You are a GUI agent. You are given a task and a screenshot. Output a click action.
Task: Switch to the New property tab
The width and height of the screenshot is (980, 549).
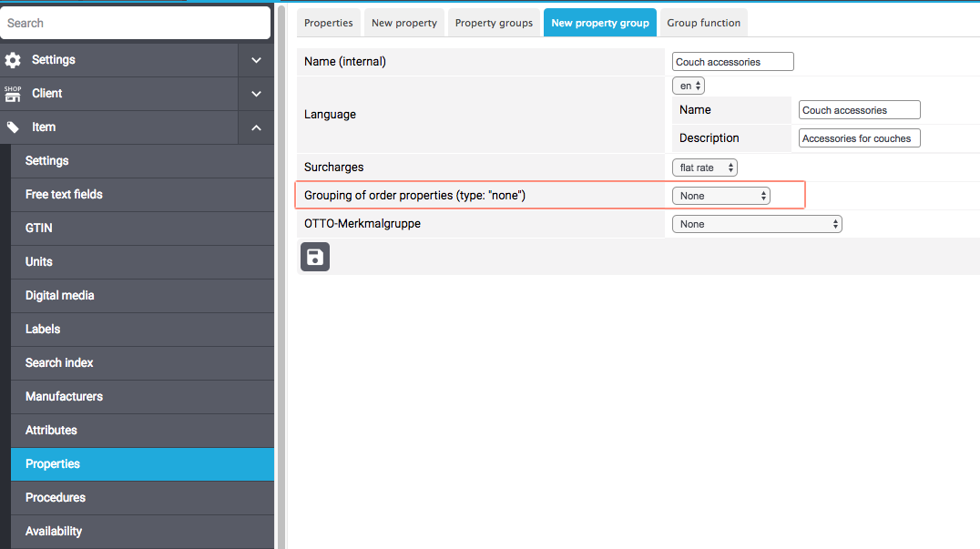[x=404, y=23]
